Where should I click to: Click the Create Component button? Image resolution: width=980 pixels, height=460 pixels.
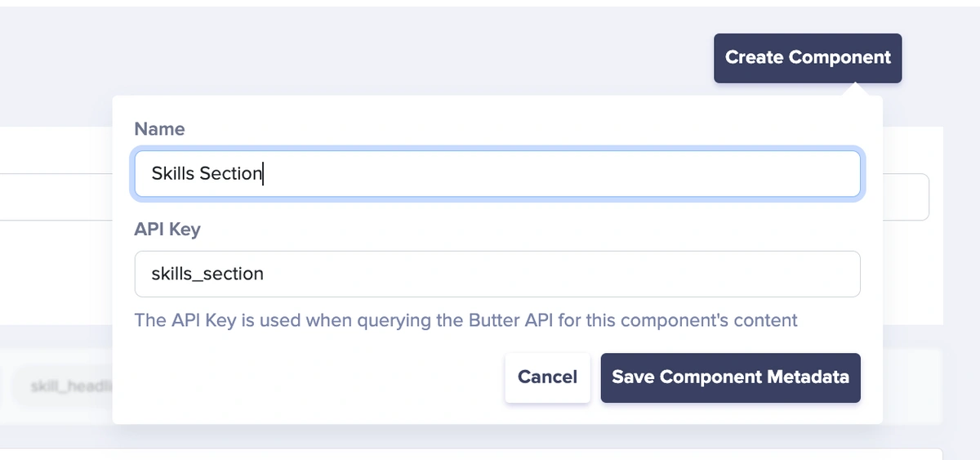point(808,58)
